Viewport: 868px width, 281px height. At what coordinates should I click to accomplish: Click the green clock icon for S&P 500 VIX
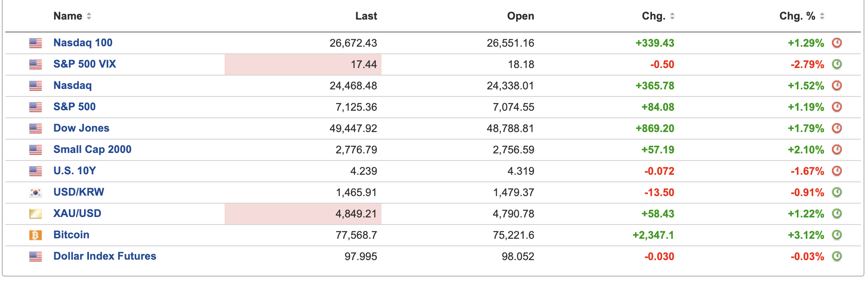coord(837,64)
